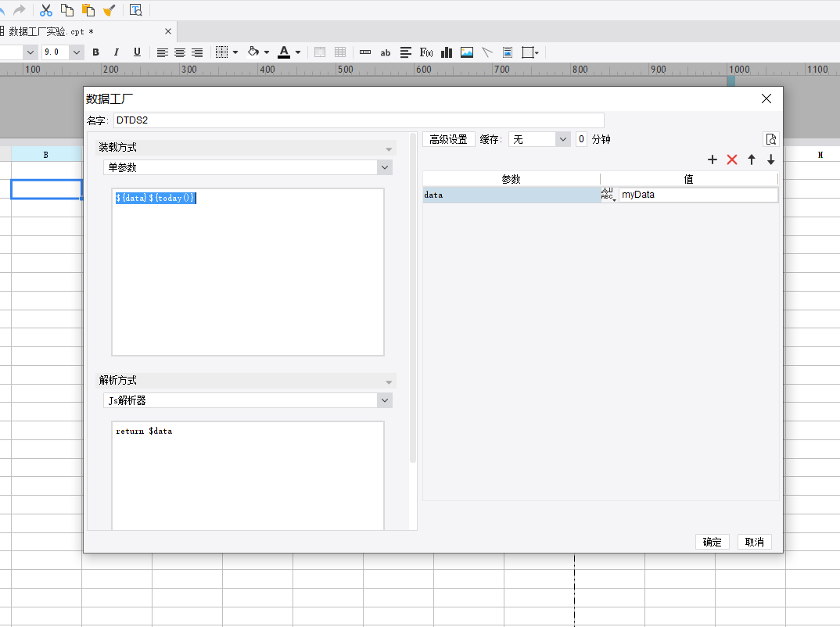
Task: Toggle italic formatting
Action: (x=117, y=52)
